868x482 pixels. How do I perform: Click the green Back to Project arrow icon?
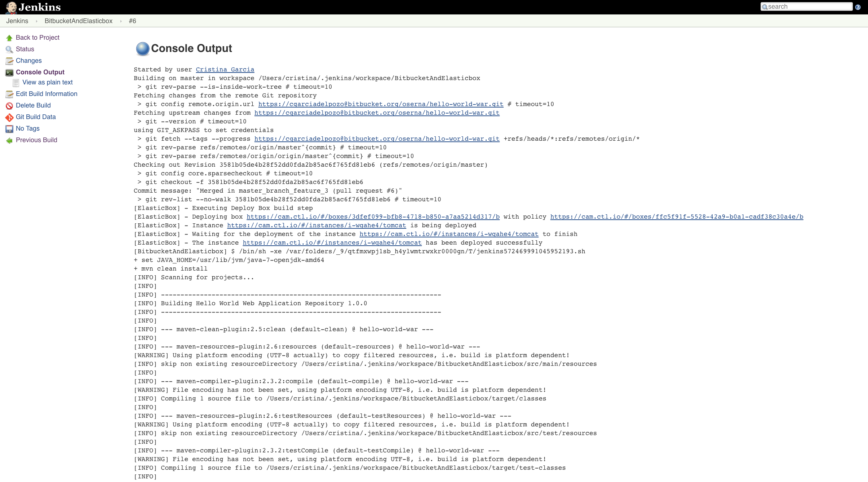(x=9, y=38)
